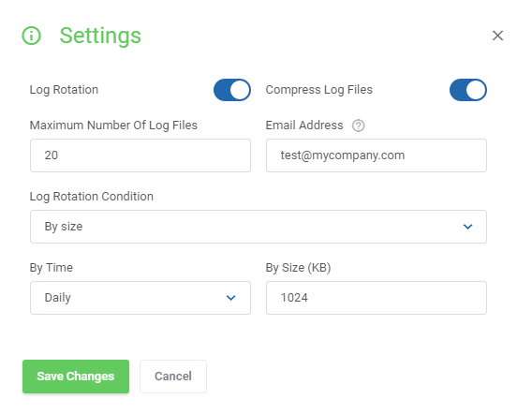Click the Log Rotation label
This screenshot has width=532, height=414.
[64, 90]
